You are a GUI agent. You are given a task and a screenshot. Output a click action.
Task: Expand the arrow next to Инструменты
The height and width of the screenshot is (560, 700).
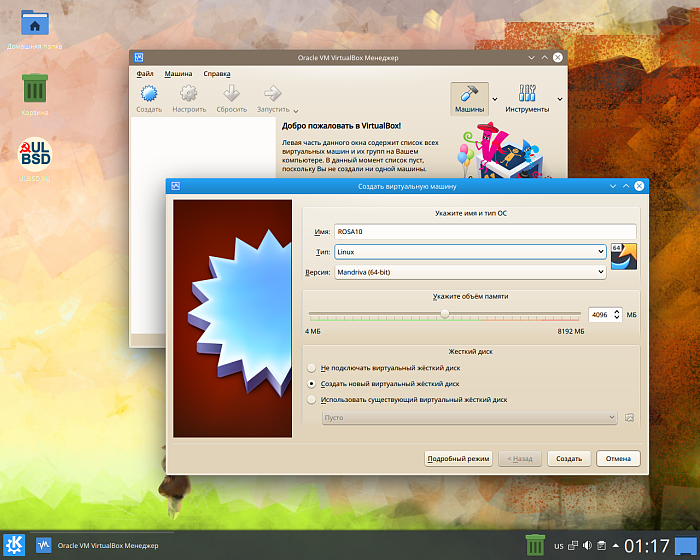(560, 99)
